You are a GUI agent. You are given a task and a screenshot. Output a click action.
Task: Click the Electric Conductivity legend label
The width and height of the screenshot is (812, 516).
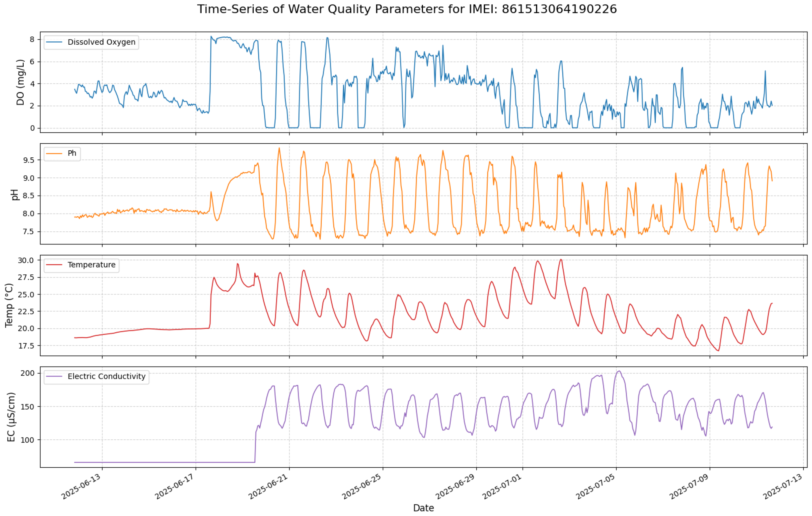(x=107, y=376)
